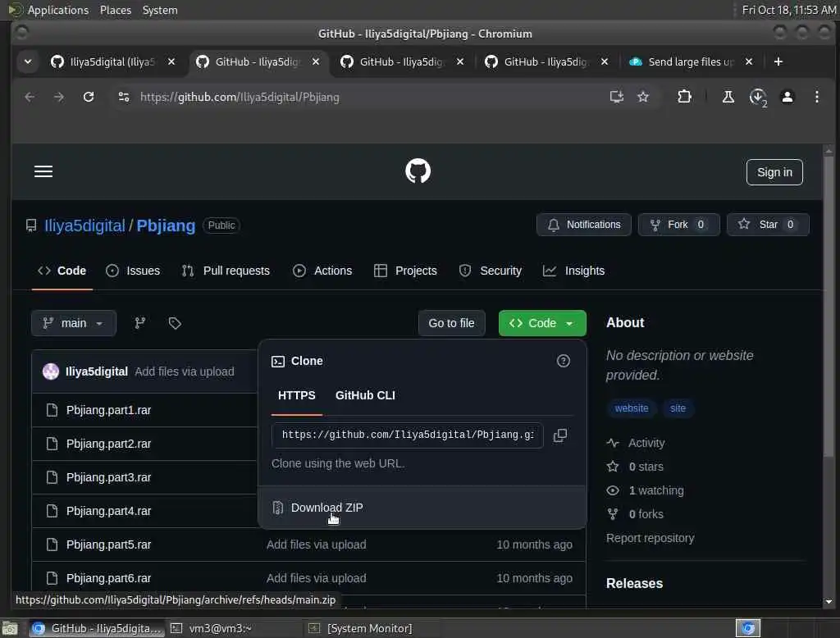840x638 pixels.
Task: Click the website topic tag
Action: pyautogui.click(x=632, y=408)
